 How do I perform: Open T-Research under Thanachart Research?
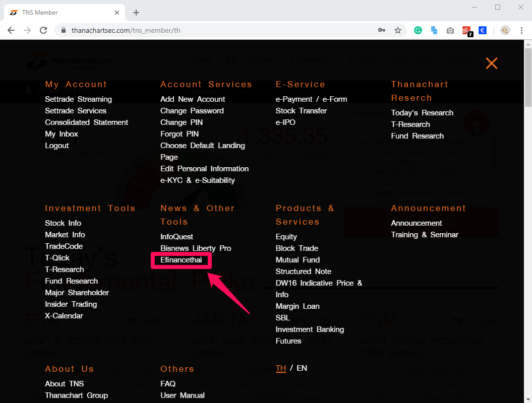410,124
